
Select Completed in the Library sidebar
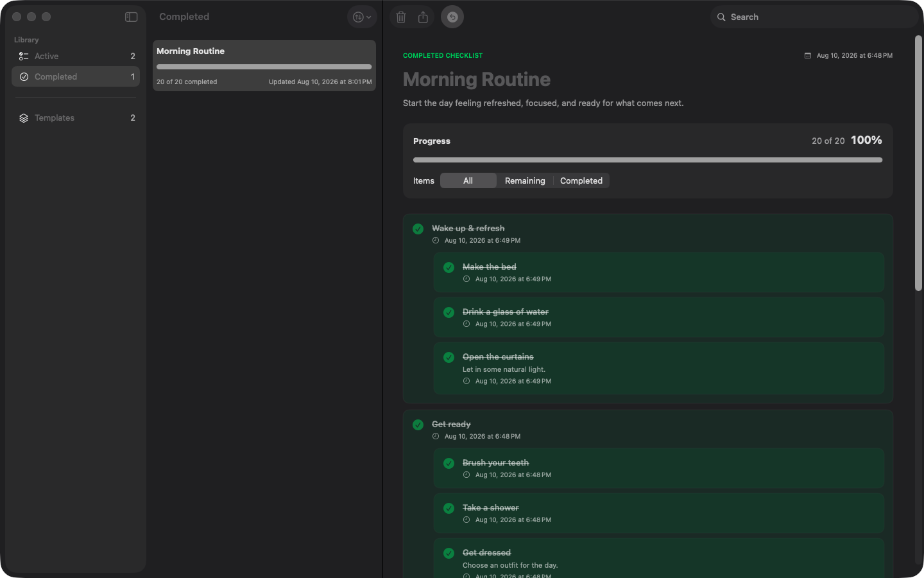click(x=76, y=77)
